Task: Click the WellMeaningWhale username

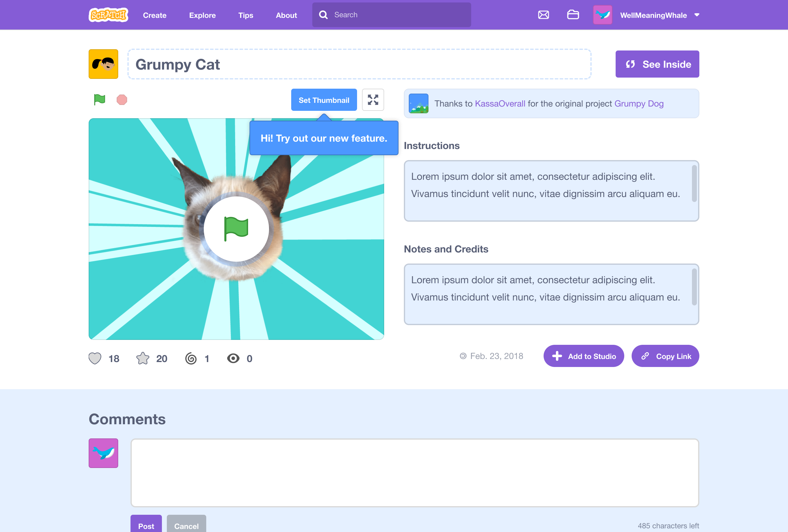Action: [x=653, y=15]
